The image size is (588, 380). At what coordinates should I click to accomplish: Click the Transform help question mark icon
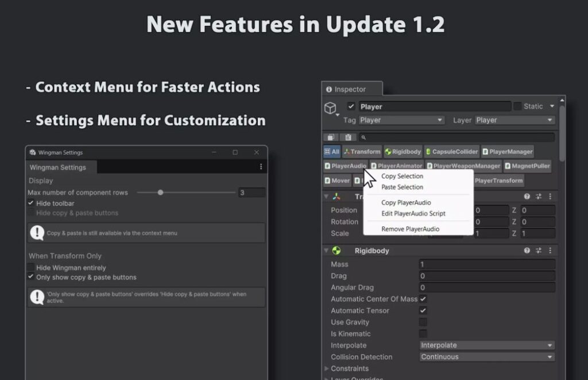[527, 197]
